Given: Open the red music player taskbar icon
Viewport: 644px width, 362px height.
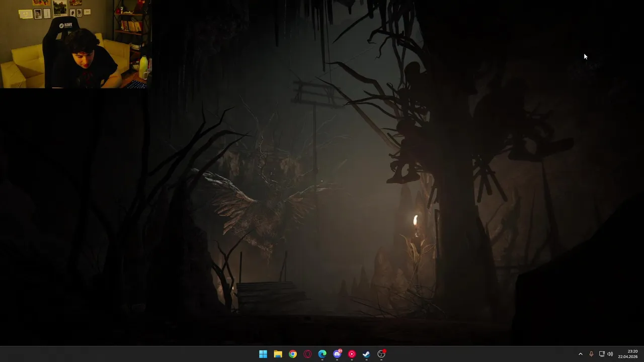Looking at the screenshot, I should 352,354.
